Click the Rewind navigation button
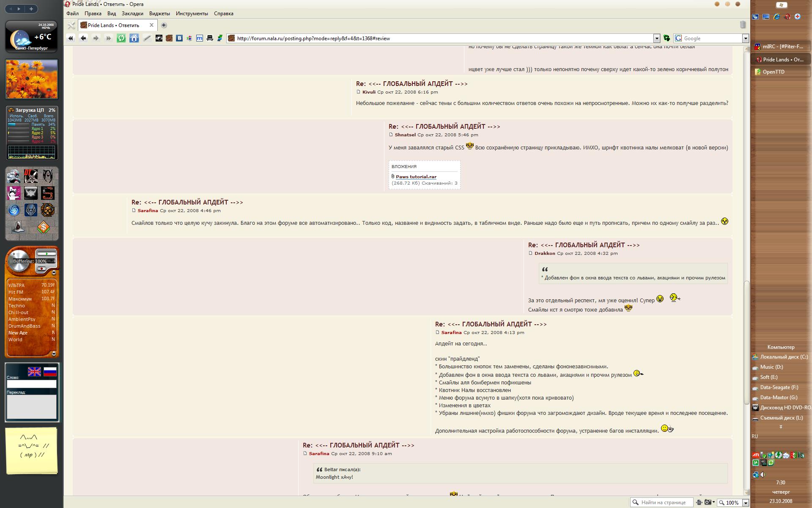This screenshot has width=812, height=508. click(x=71, y=38)
